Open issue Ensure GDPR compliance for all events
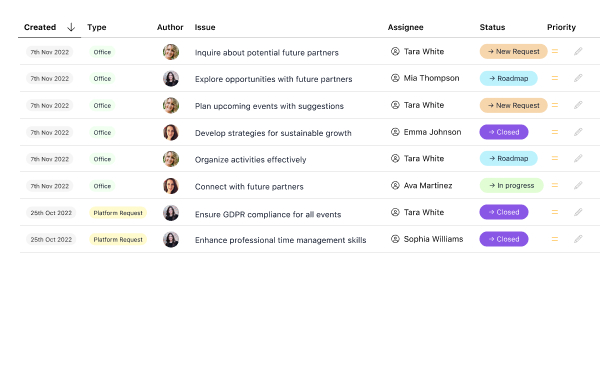 (268, 214)
